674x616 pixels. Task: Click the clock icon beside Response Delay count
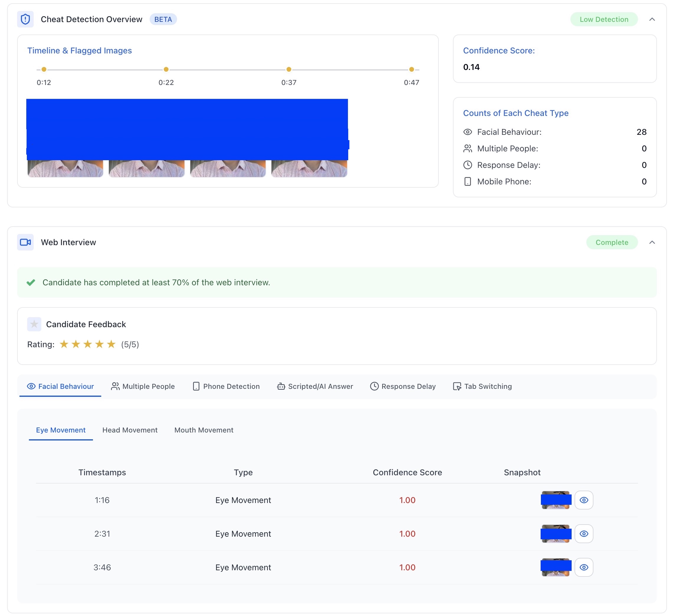[468, 165]
